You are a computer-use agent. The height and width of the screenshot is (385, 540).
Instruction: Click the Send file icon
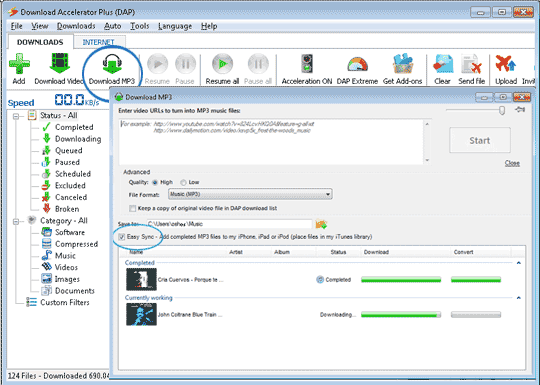pos(471,64)
